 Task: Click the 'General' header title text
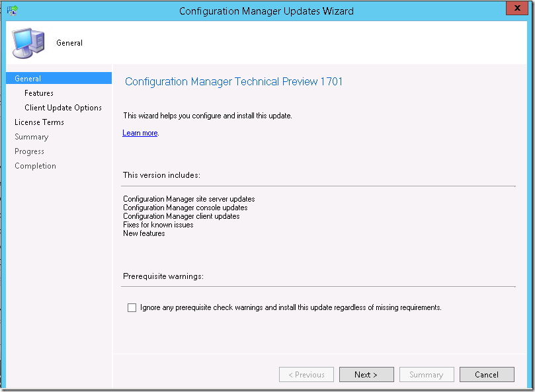point(69,43)
